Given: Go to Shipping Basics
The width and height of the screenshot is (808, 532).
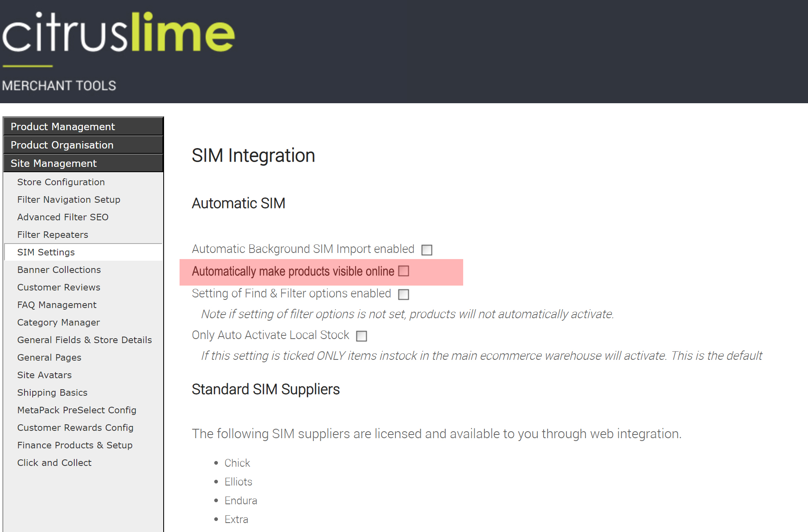Looking at the screenshot, I should [x=52, y=392].
